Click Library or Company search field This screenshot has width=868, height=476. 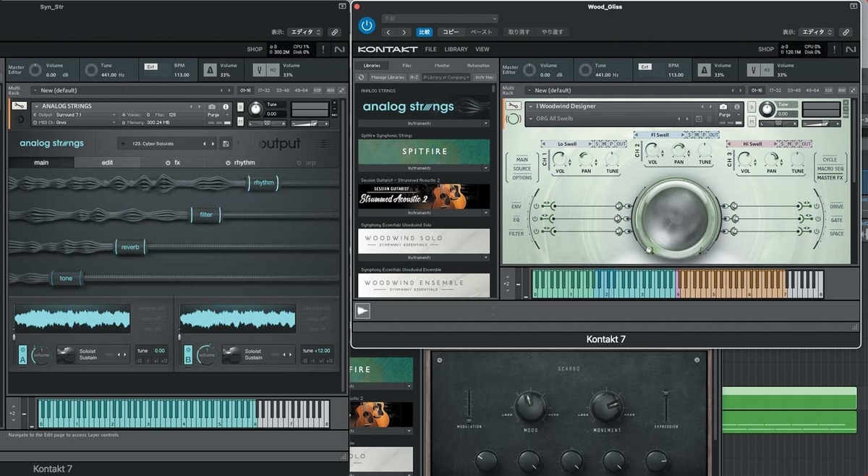pos(446,77)
